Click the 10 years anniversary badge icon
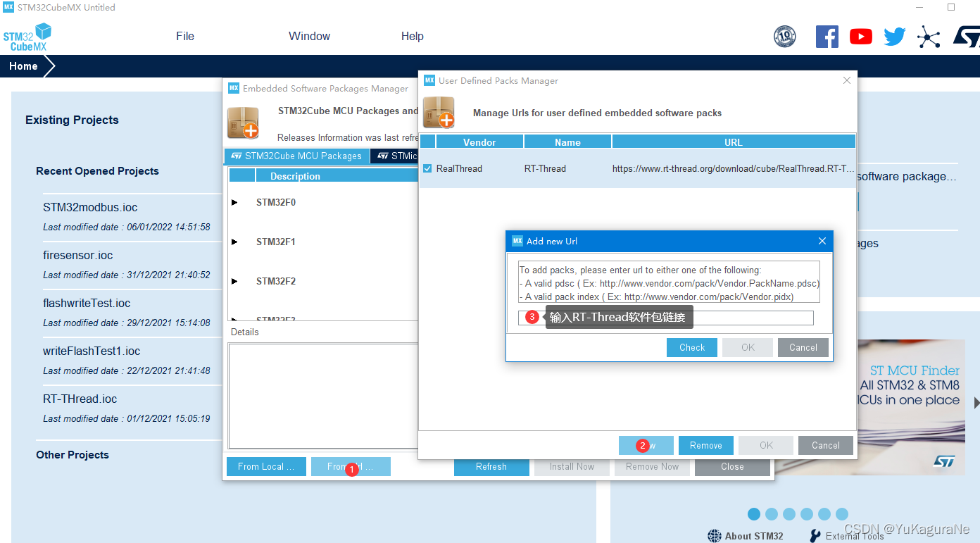 (785, 37)
